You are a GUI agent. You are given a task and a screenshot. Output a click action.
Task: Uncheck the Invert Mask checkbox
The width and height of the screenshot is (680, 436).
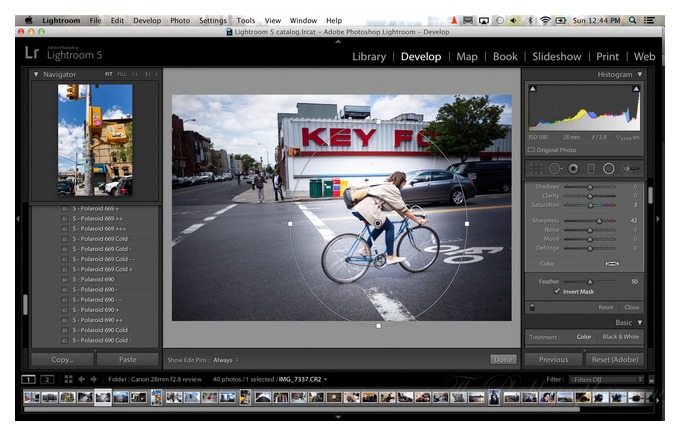click(557, 291)
